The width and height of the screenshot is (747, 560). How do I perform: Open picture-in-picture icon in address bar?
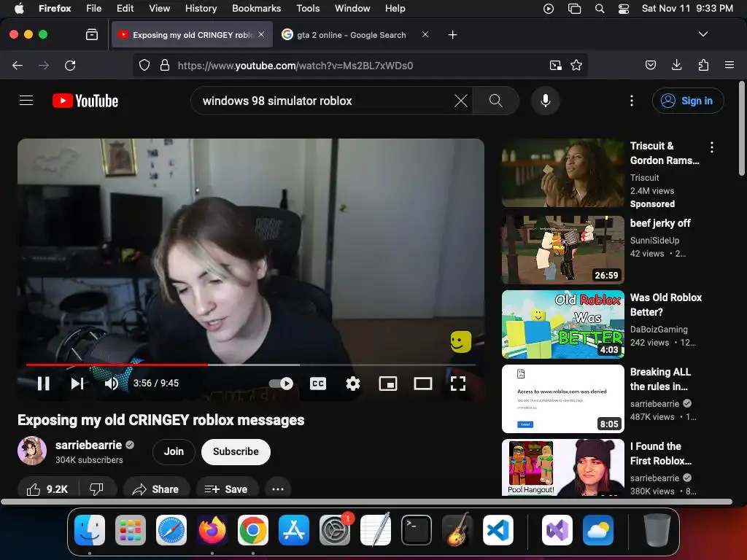[555, 65]
